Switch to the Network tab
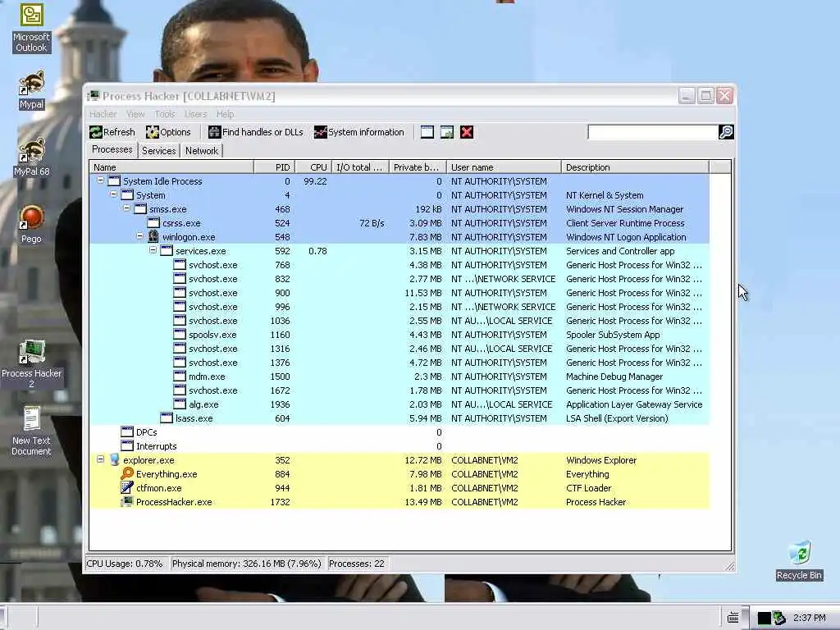This screenshot has width=840, height=630. pos(202,151)
